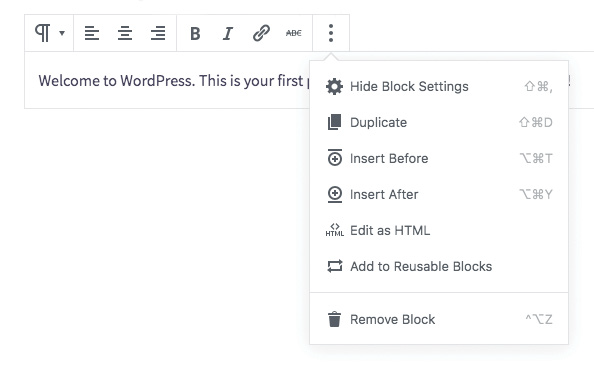
Task: Align text right
Action: tap(158, 33)
